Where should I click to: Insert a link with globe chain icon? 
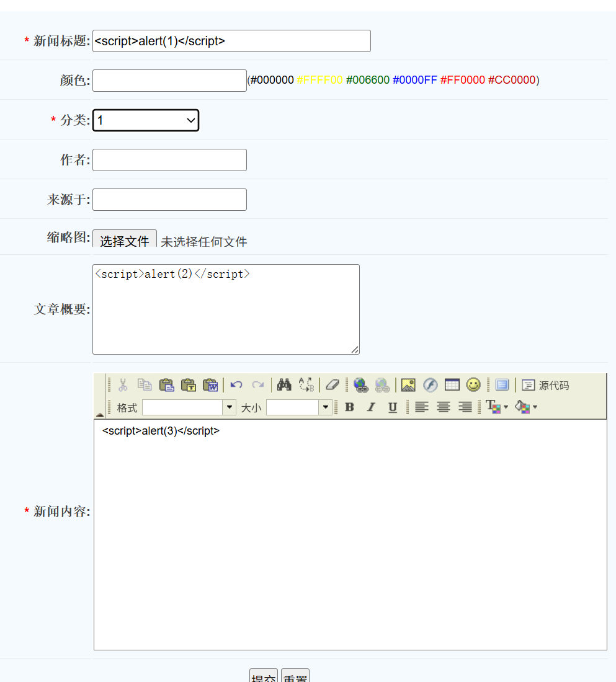click(360, 385)
